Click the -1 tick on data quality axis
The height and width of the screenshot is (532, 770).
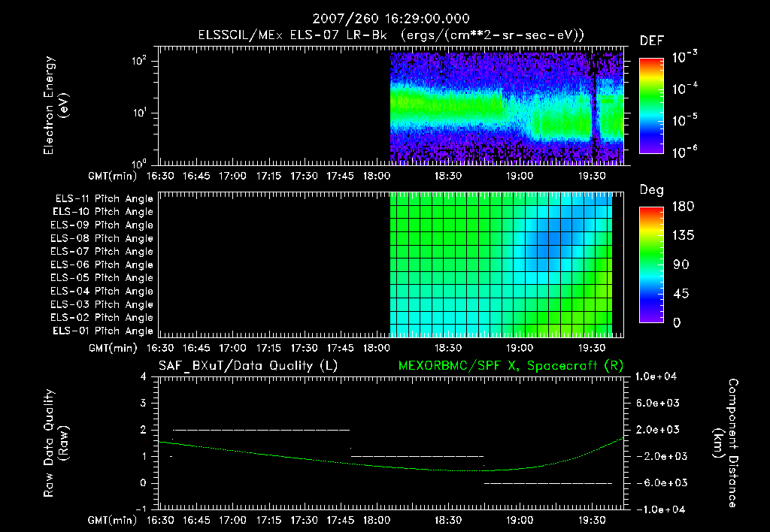click(141, 509)
